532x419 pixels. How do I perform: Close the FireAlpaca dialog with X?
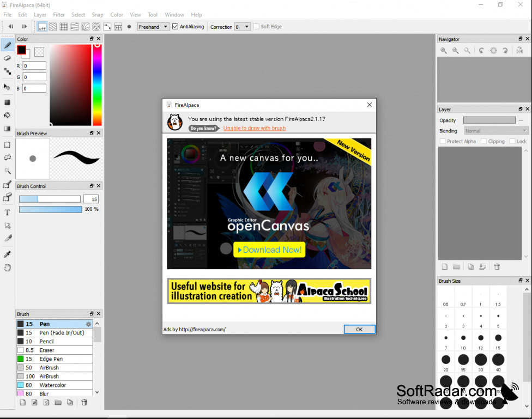point(370,105)
